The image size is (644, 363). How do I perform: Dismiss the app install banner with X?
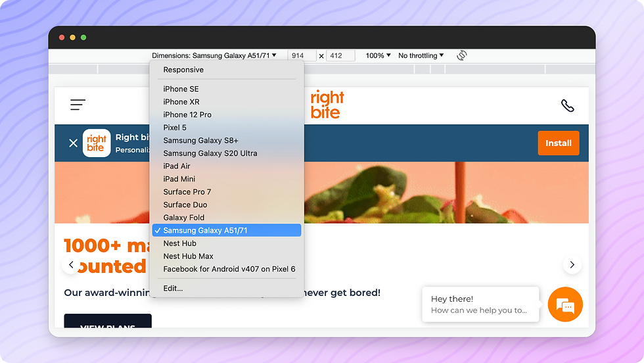(x=73, y=143)
